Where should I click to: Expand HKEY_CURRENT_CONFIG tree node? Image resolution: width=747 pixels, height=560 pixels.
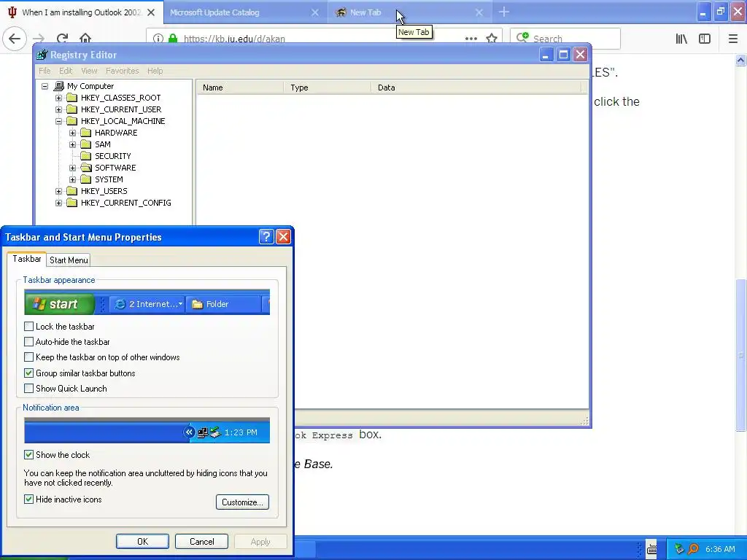pos(58,203)
